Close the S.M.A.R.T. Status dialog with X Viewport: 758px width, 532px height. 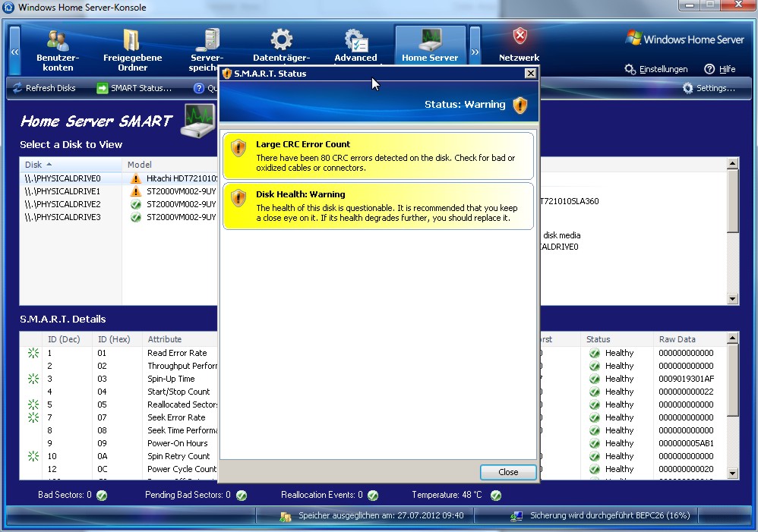click(530, 73)
